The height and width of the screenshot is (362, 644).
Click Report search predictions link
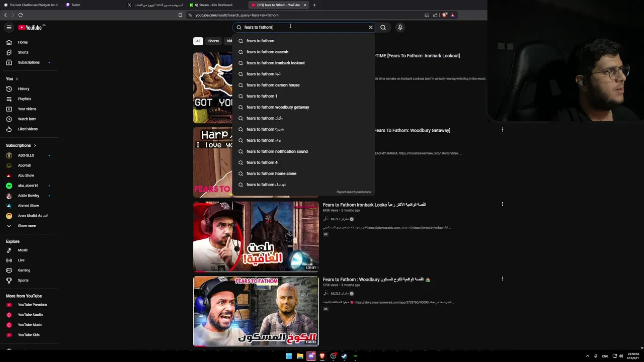pyautogui.click(x=354, y=192)
